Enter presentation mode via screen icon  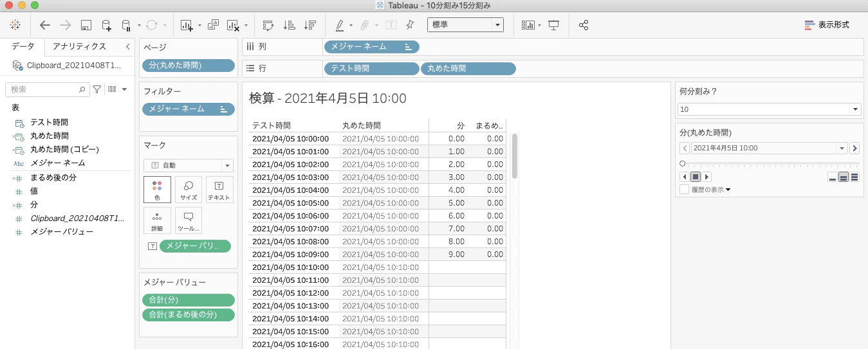553,25
